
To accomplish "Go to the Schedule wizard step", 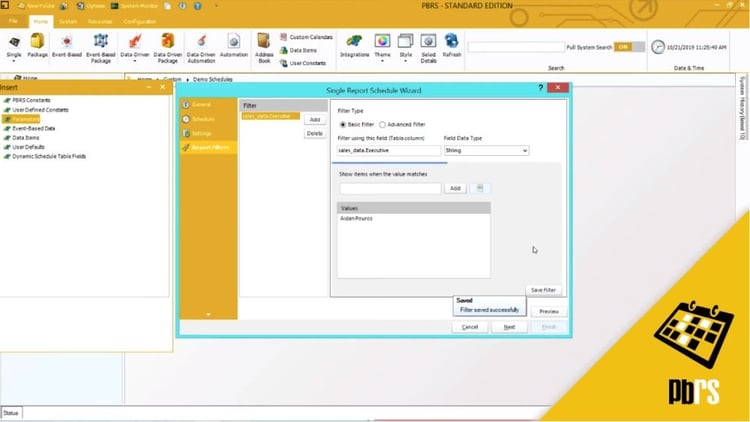I will [208, 119].
